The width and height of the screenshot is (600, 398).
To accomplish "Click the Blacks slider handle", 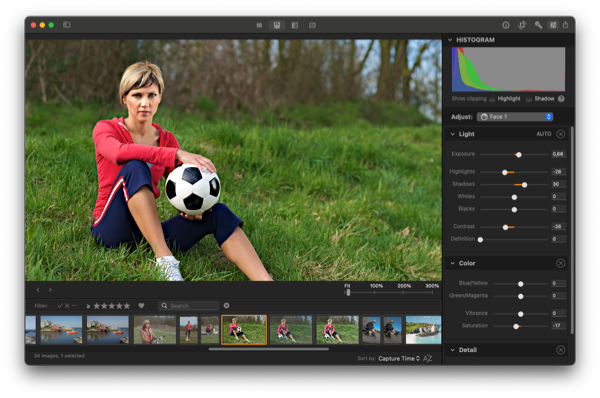I will click(514, 209).
